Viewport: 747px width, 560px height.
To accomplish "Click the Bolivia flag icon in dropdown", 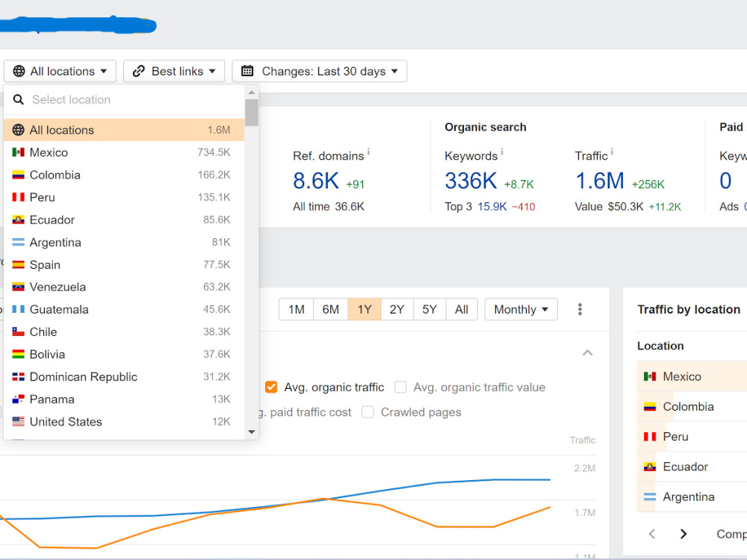I will [18, 354].
